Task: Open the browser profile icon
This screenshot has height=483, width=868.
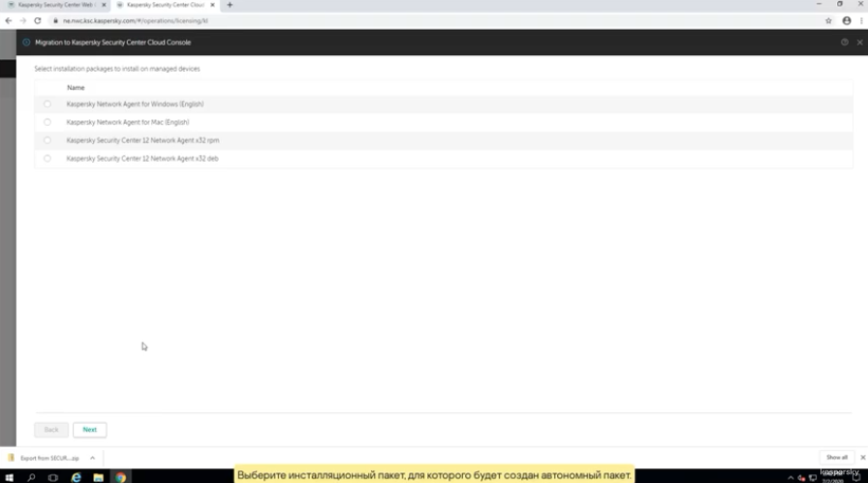Action: click(x=847, y=21)
